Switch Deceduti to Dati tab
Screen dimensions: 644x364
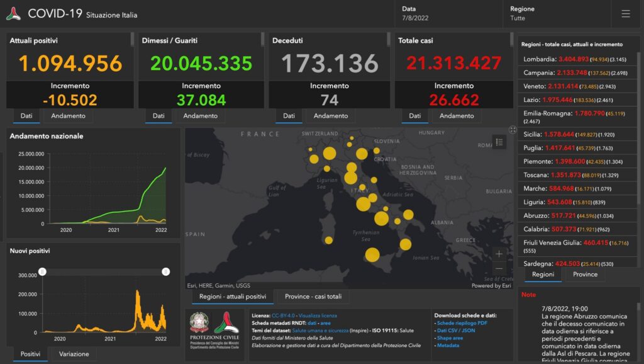(x=289, y=116)
